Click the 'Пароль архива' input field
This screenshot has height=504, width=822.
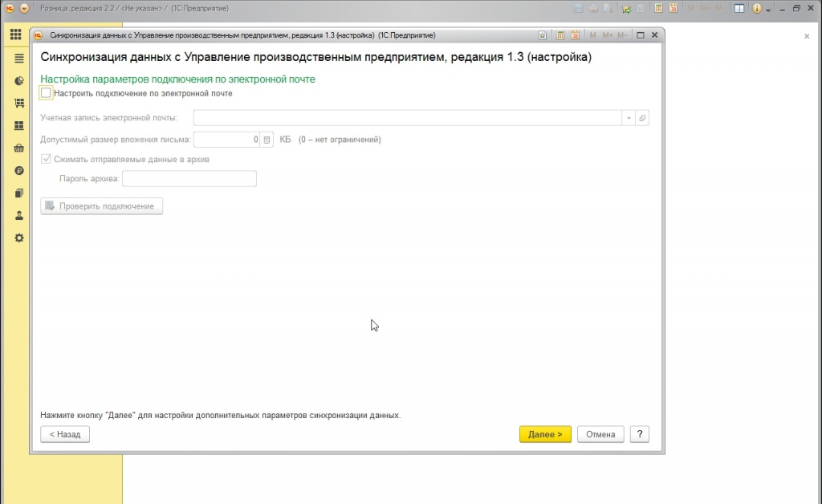[x=189, y=178]
